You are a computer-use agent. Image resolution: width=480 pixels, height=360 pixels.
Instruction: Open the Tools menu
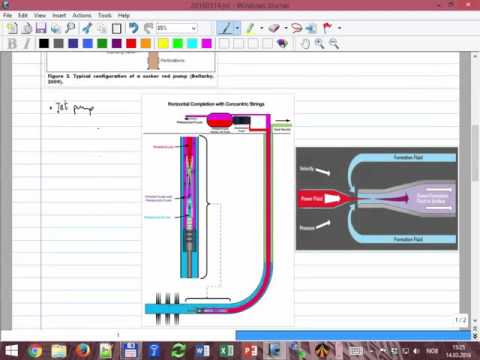click(x=105, y=15)
